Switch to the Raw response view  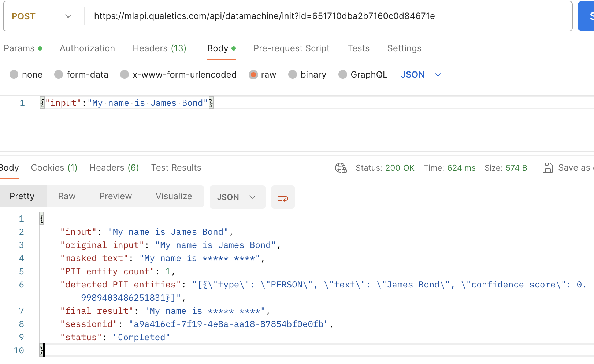tap(66, 196)
